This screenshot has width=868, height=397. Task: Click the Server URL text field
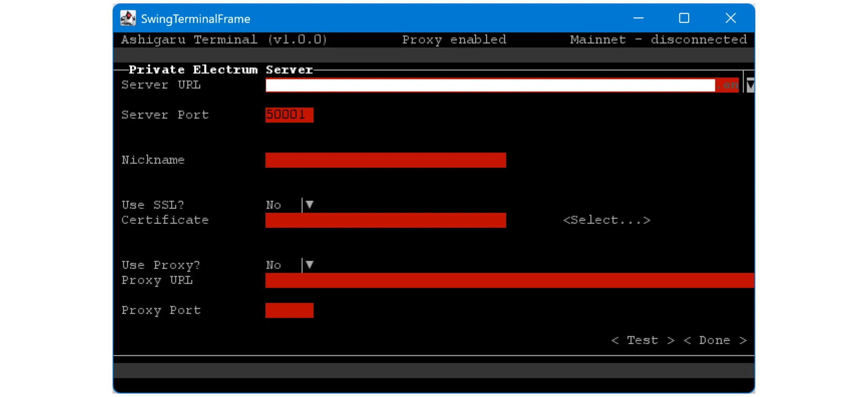(490, 85)
